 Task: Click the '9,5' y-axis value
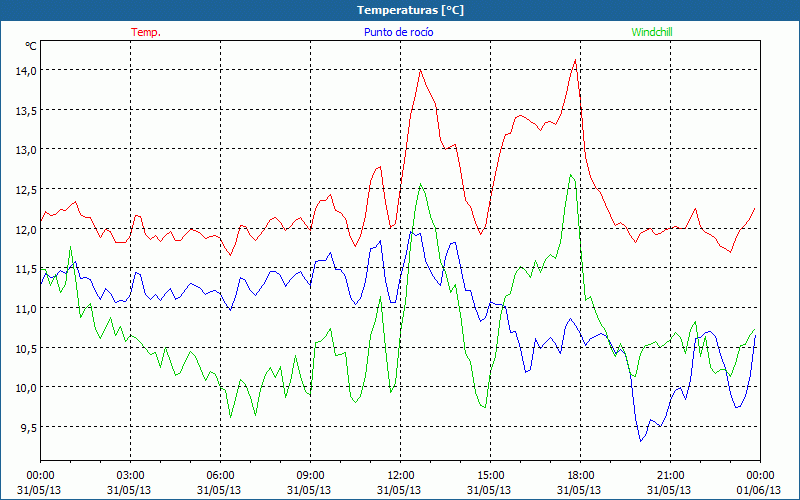point(28,428)
